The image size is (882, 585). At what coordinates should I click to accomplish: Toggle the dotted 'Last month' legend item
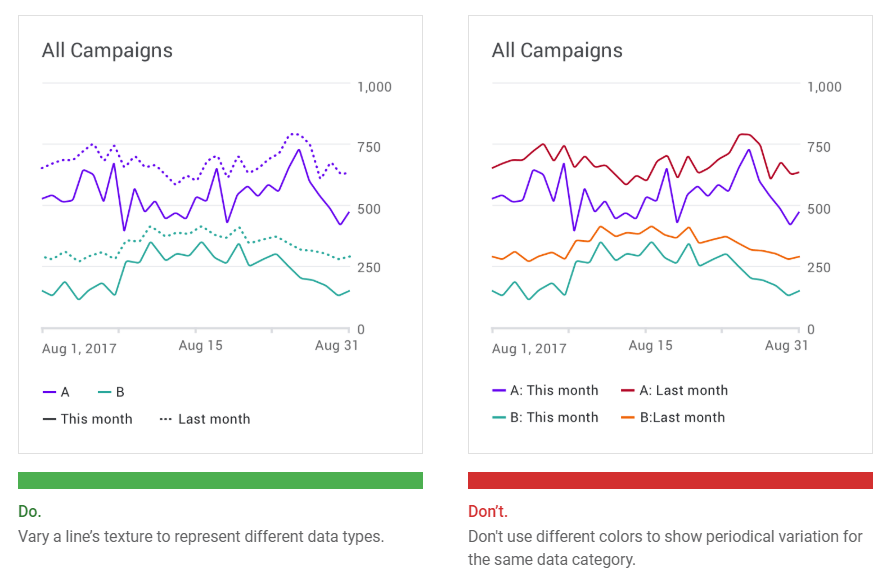click(205, 419)
